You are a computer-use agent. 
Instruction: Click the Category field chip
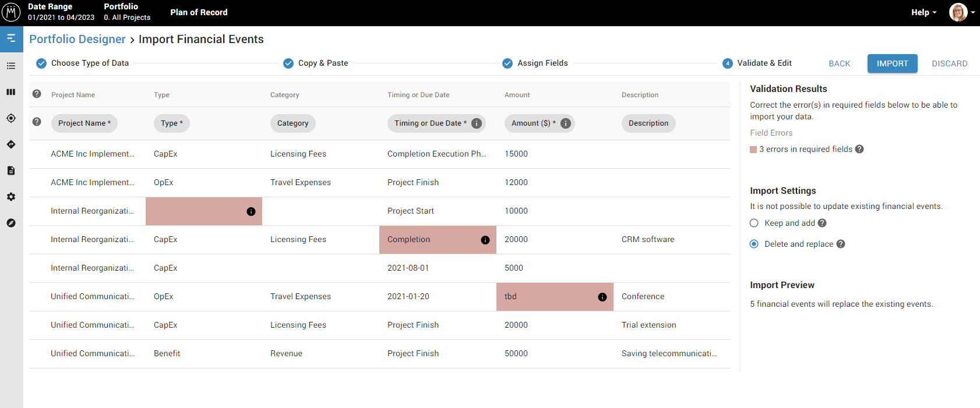pyautogui.click(x=293, y=123)
